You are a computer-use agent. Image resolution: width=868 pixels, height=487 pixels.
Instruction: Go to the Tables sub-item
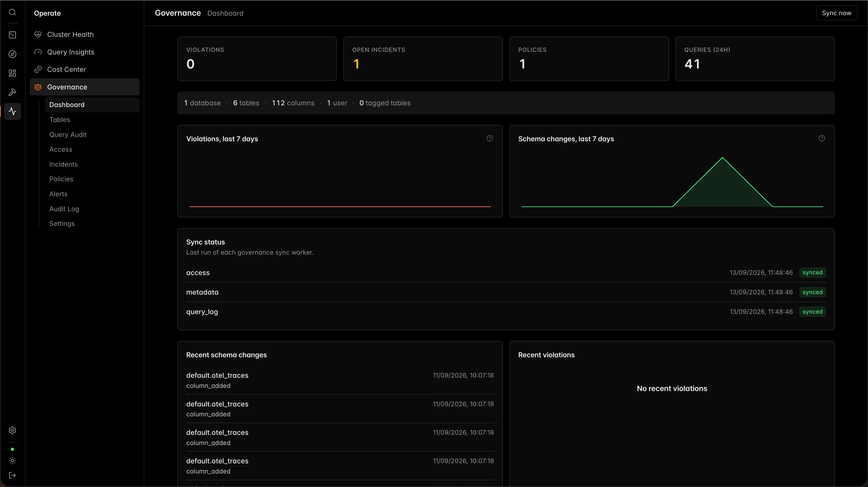tap(92, 120)
